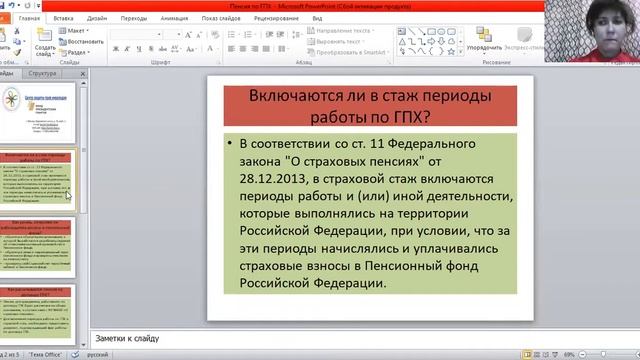Click the Undo icon in Quick Access toolbar
Screen dimensions: 640x360
coord(12,6)
